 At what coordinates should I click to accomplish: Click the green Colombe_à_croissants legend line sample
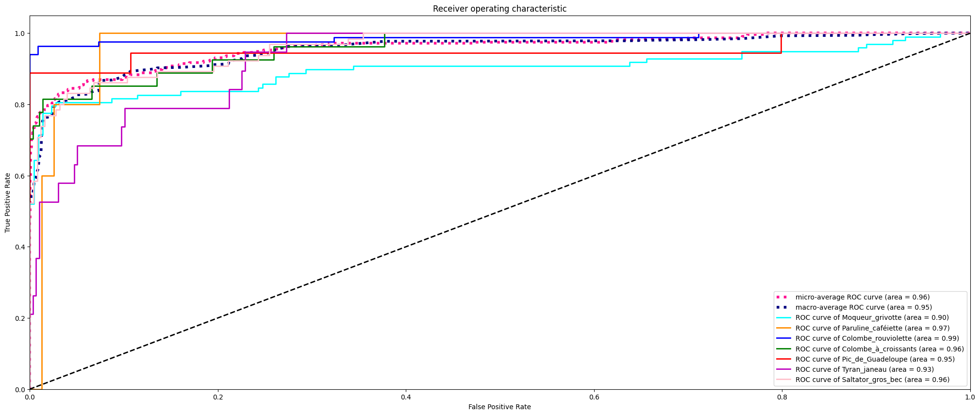pos(783,349)
